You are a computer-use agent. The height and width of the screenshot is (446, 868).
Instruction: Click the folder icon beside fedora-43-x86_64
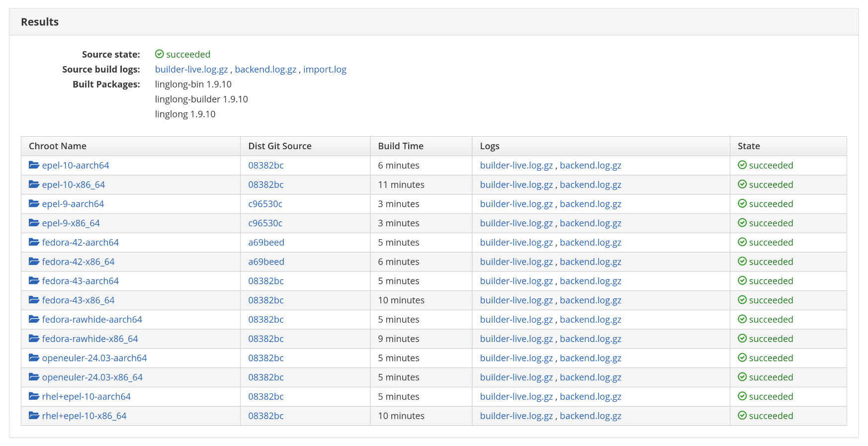point(34,300)
